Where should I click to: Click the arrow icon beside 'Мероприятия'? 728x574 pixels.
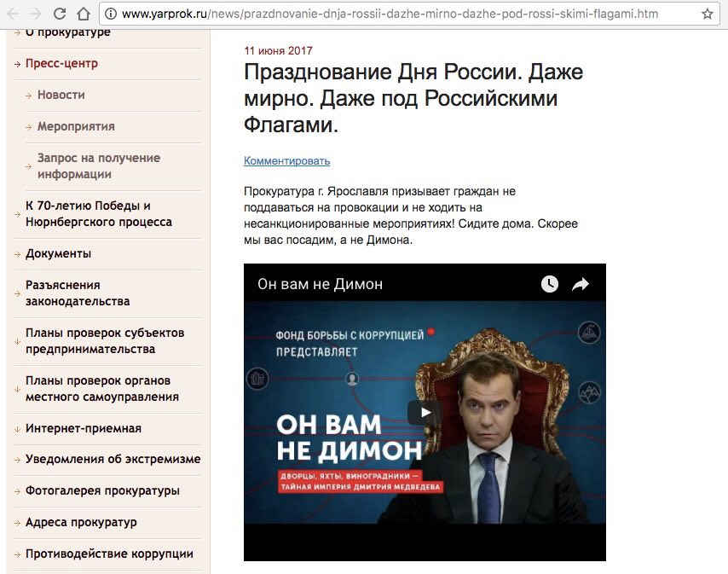point(29,127)
